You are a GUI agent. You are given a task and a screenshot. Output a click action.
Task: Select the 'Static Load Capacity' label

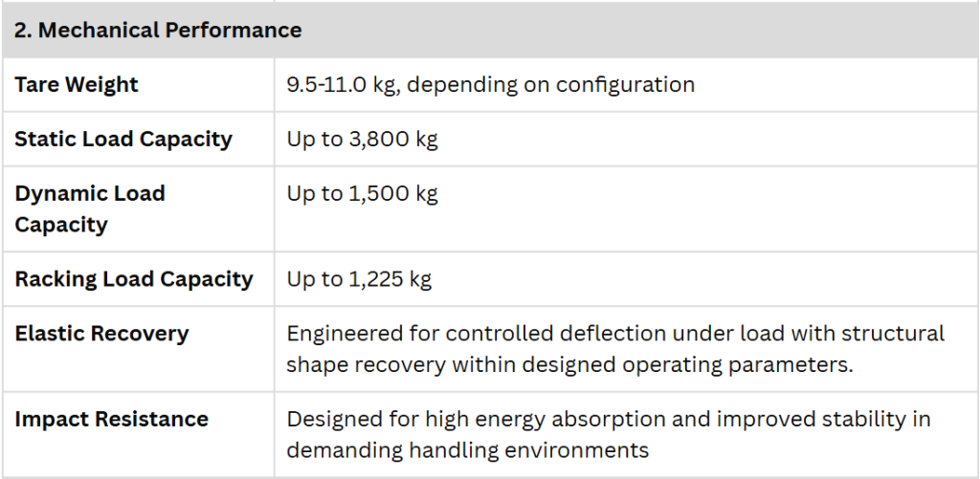point(123,139)
